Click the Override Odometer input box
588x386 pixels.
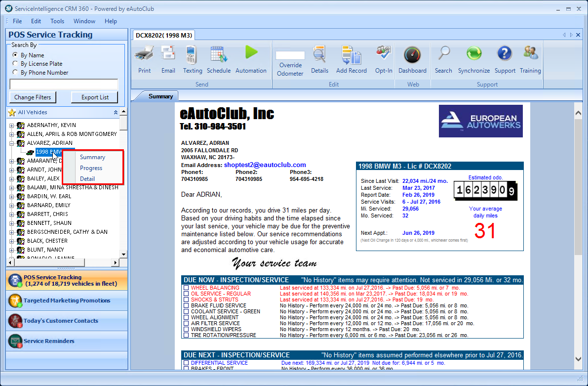click(290, 55)
